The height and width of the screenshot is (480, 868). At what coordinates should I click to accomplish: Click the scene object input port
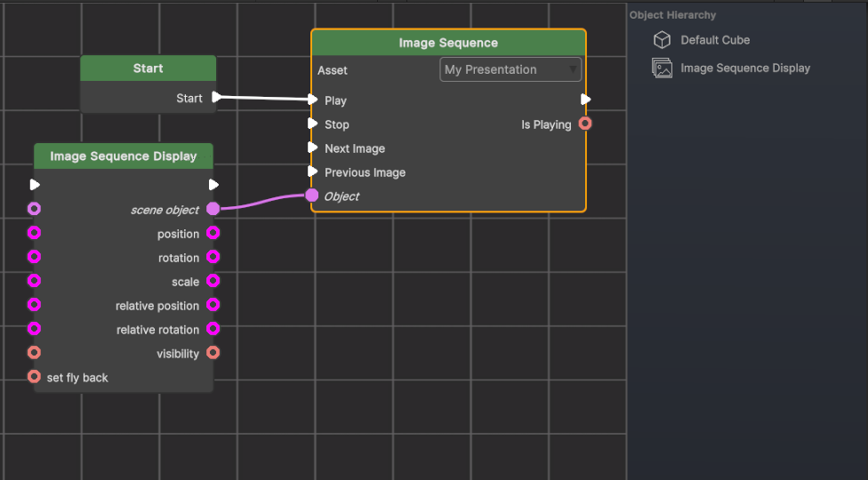(35, 209)
